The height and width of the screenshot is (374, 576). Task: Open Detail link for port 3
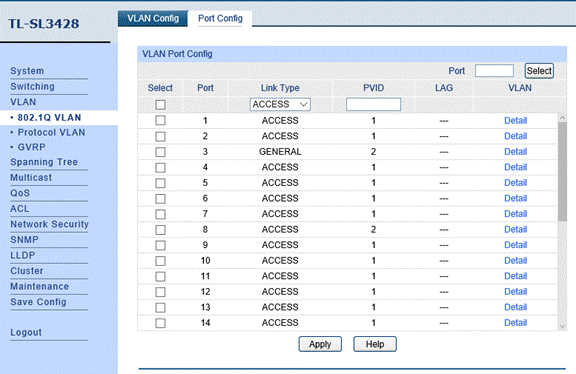click(515, 151)
